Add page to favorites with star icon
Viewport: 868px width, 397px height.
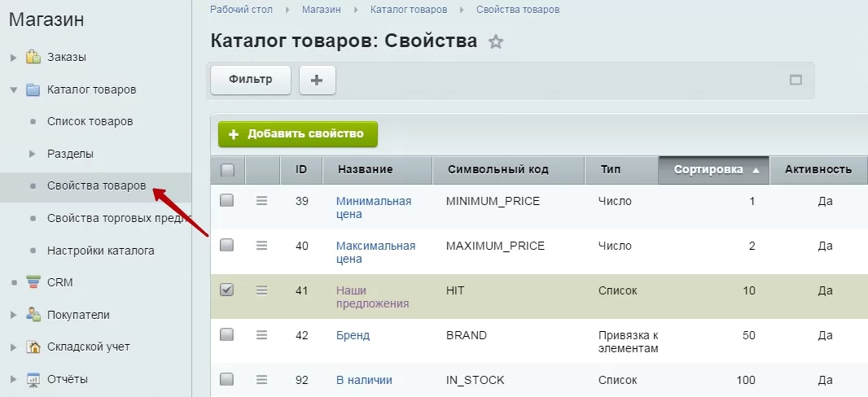coord(496,41)
